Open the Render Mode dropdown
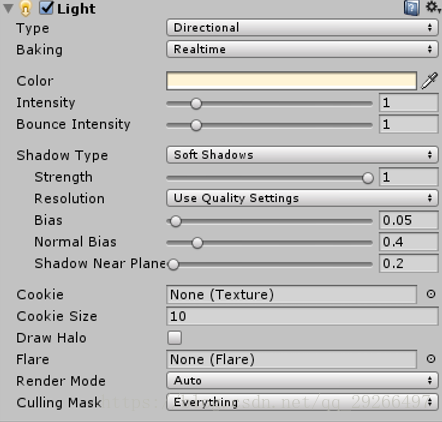The width and height of the screenshot is (442, 422). coord(302,380)
